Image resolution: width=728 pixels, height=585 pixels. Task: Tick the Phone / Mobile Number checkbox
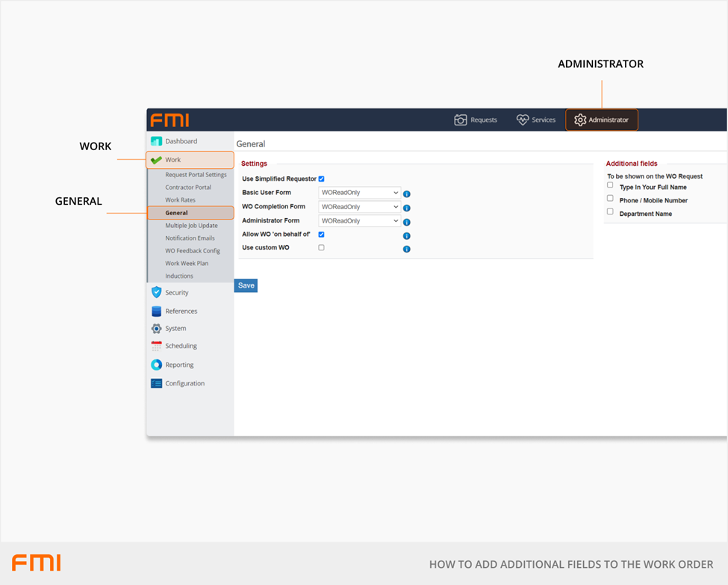point(610,198)
